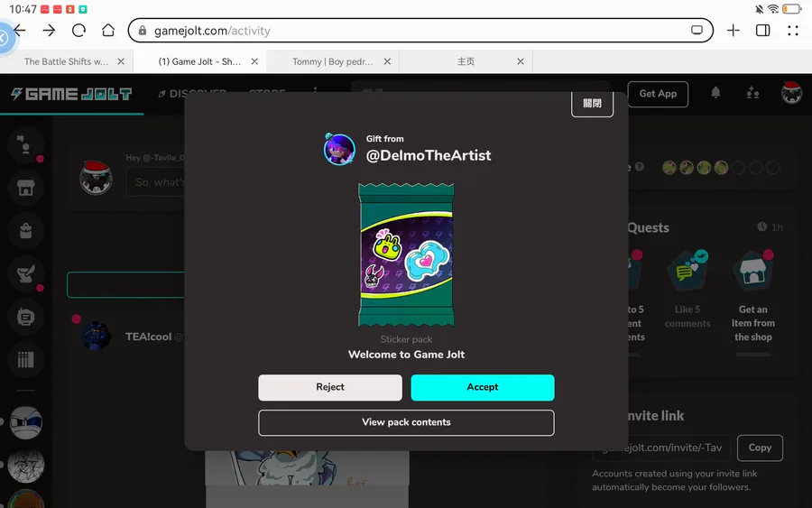Switch to The Battle Shifts tab
This screenshot has width=812, height=508.
tap(66, 61)
